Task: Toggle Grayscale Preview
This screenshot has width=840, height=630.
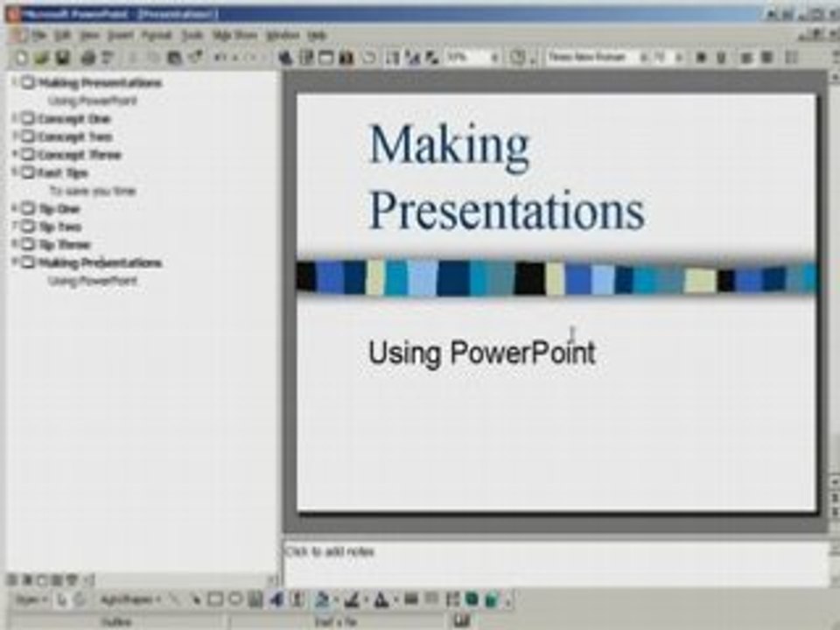Action: pyautogui.click(x=431, y=58)
